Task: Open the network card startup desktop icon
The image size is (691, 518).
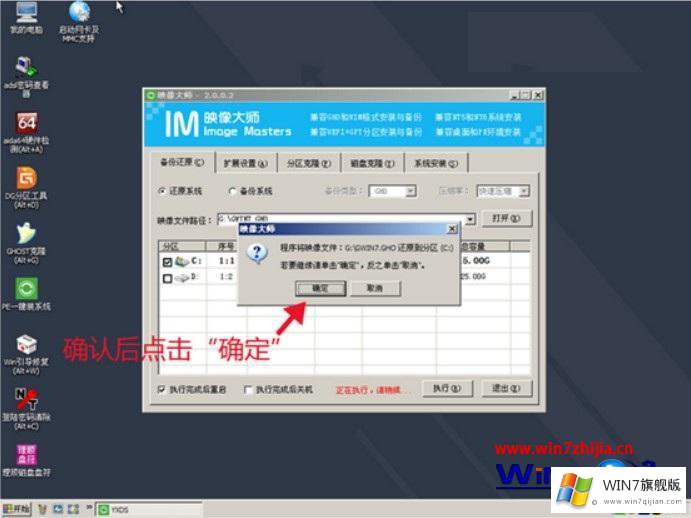Action: point(79,21)
